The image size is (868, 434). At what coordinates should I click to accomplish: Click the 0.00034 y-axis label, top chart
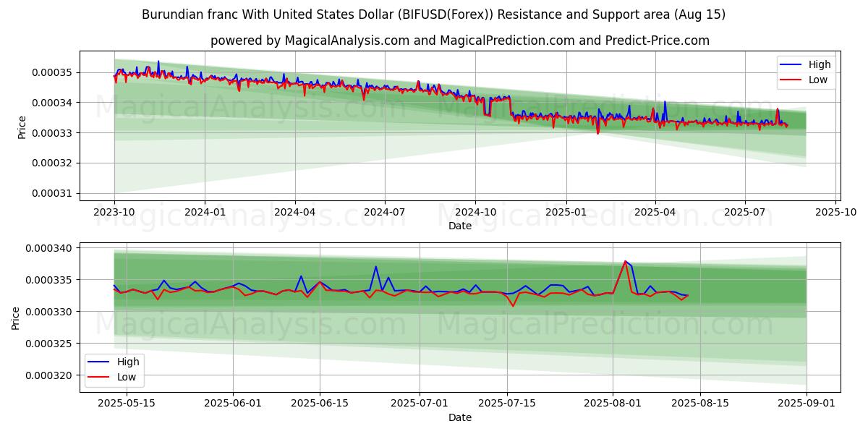[x=53, y=103]
